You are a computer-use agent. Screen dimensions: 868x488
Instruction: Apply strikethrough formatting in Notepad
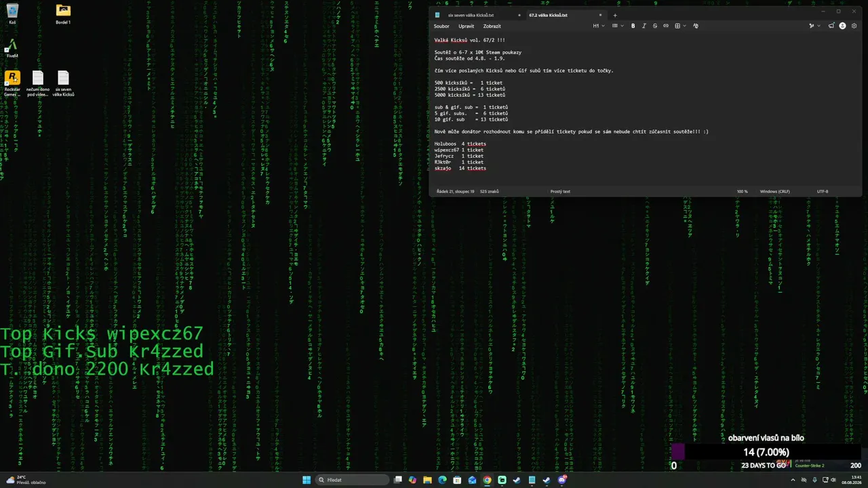[x=654, y=26]
